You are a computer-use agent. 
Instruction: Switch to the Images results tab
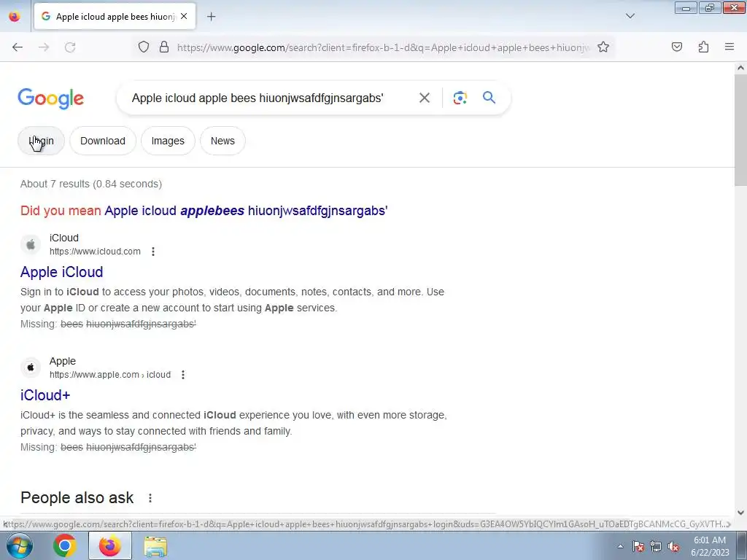168,141
